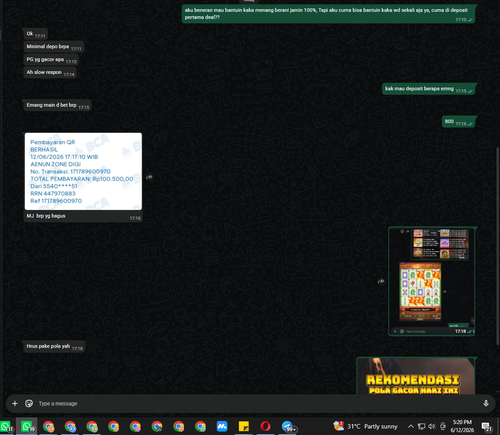The image size is (500, 435).
Task: Click the tray icon right of volume
Action: point(443,426)
